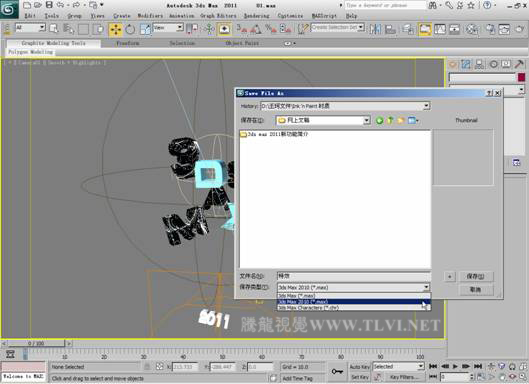This screenshot has height=384, width=529.
Task: Click the Save (保存) button in dialog
Action: coord(475,276)
